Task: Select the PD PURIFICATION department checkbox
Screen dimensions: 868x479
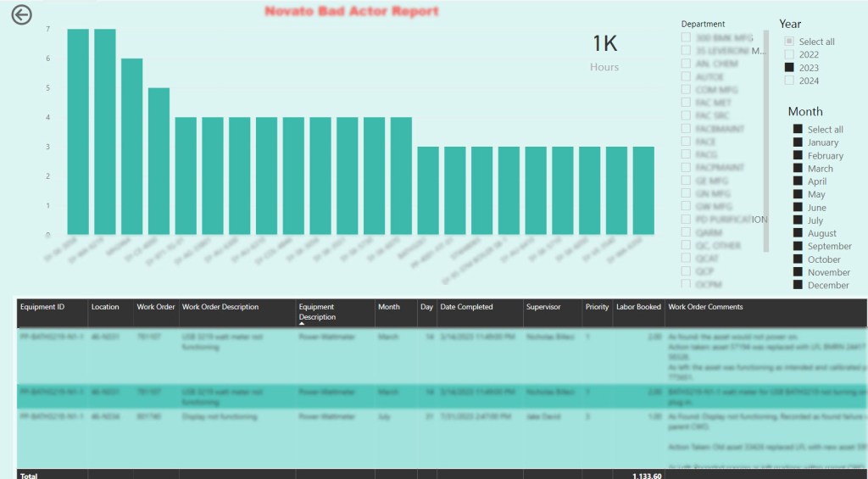Action: (685, 220)
